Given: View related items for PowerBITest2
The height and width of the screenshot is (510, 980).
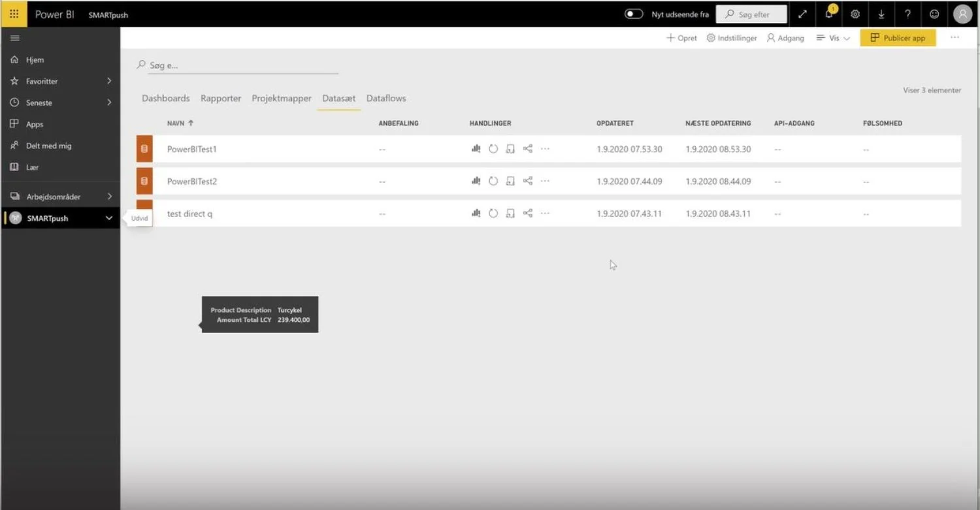Looking at the screenshot, I should [528, 181].
